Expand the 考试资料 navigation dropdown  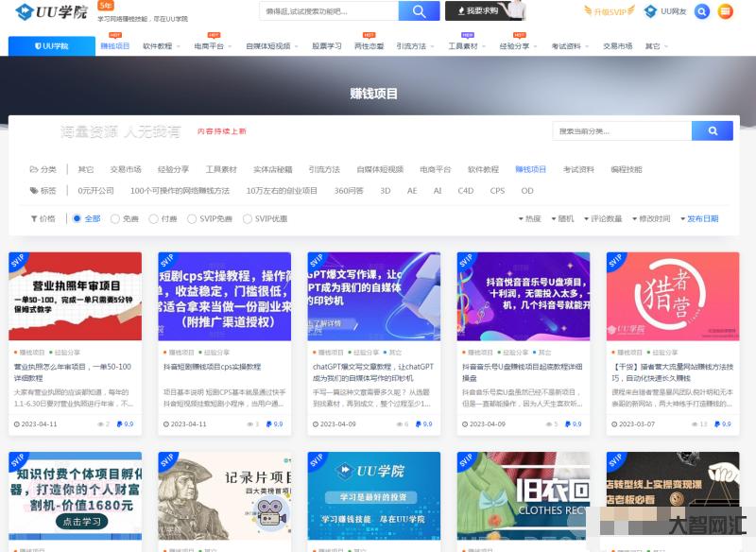tap(570, 46)
